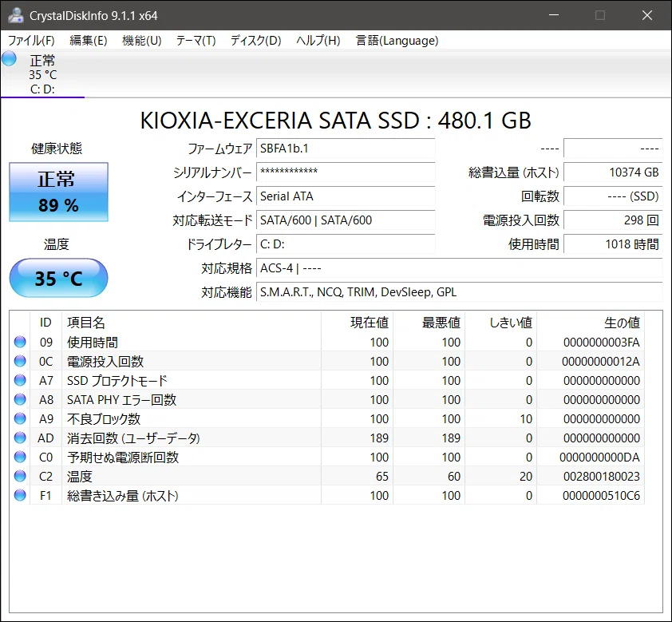Click the firmware field SBFA1b.1

point(346,149)
